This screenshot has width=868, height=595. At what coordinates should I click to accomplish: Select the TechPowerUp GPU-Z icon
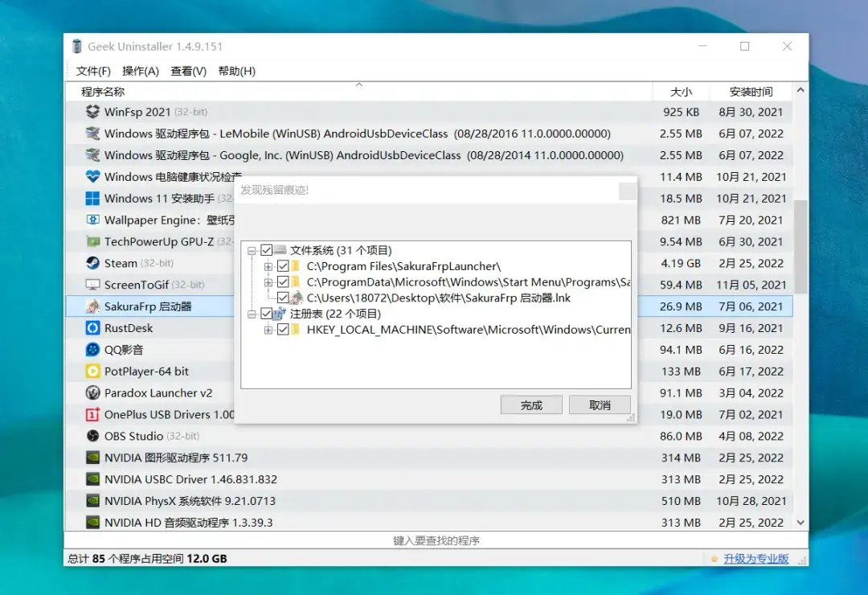tap(92, 241)
